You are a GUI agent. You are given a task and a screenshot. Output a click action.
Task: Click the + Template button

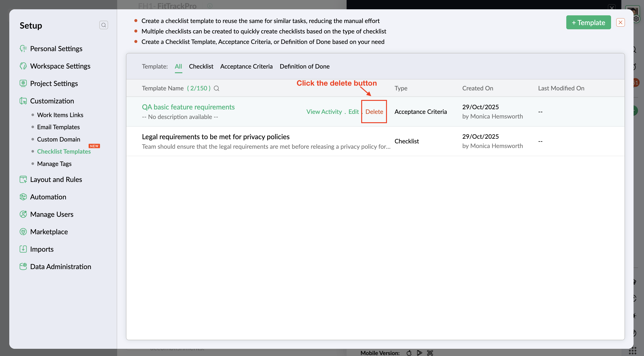[x=588, y=23]
